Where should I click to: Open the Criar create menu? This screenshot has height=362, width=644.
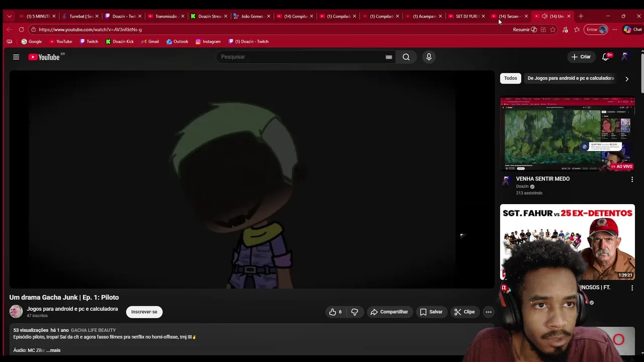pyautogui.click(x=581, y=57)
